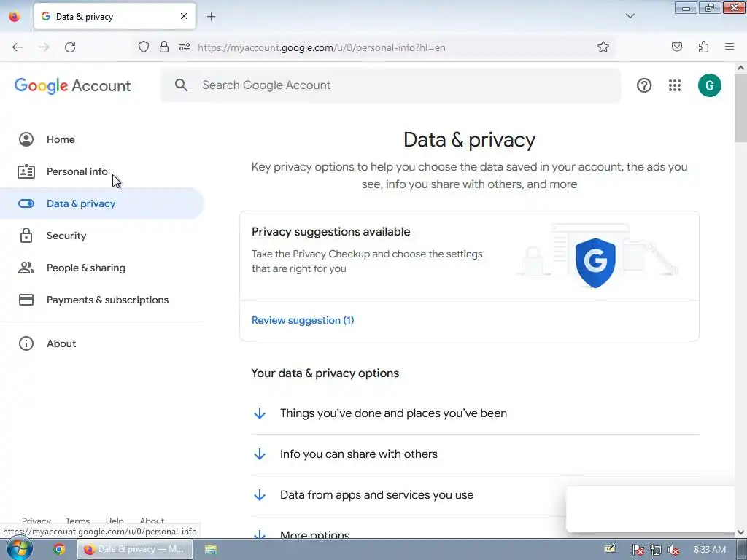Focus the Search Google Account field
The width and height of the screenshot is (747, 560).
tap(391, 85)
